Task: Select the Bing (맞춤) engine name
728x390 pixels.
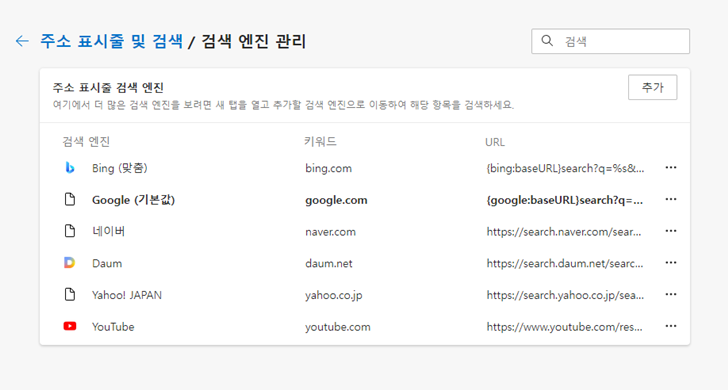Action: click(x=120, y=168)
